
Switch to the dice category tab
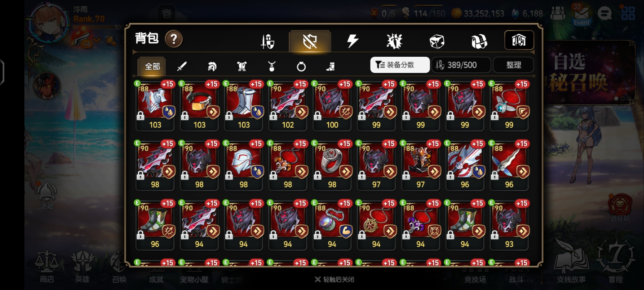click(437, 41)
